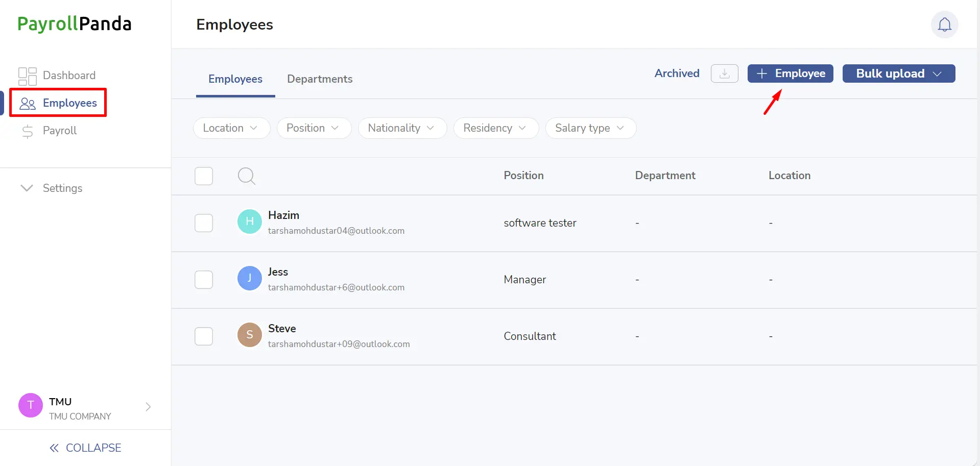This screenshot has width=980, height=466.
Task: Expand the Bulk upload dropdown
Action: (x=899, y=73)
